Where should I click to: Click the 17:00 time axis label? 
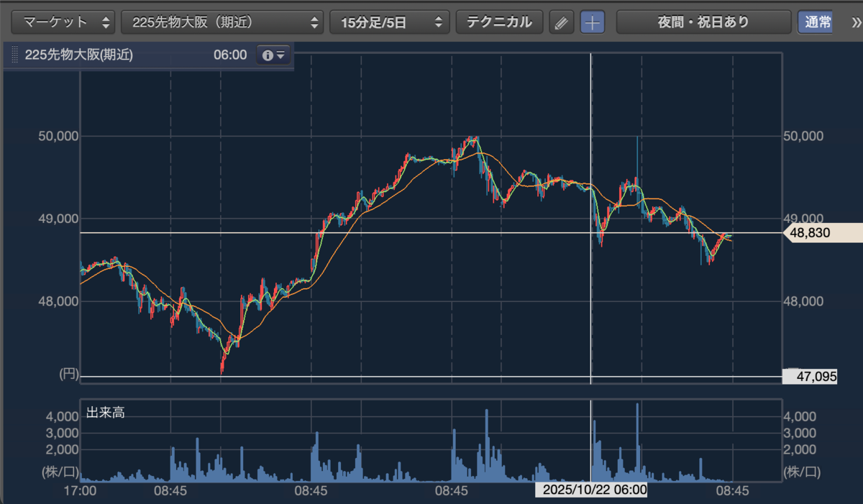(81, 490)
